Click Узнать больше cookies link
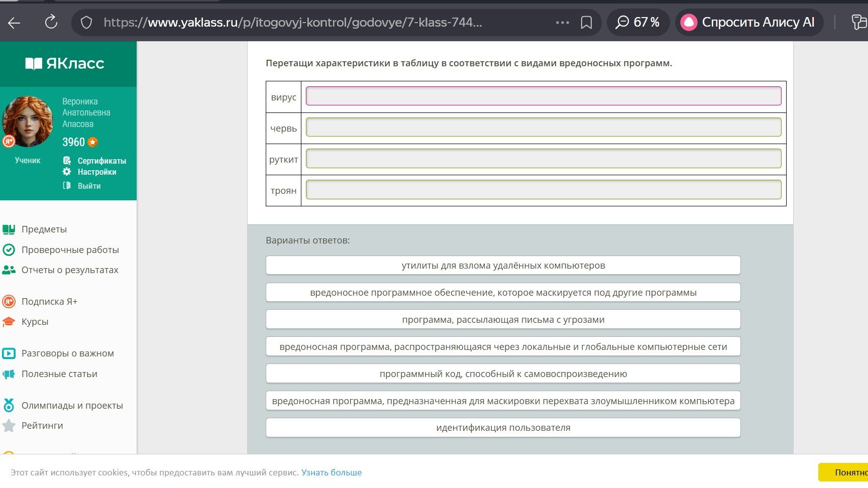Viewport: 868px width, 488px height. coord(332,472)
